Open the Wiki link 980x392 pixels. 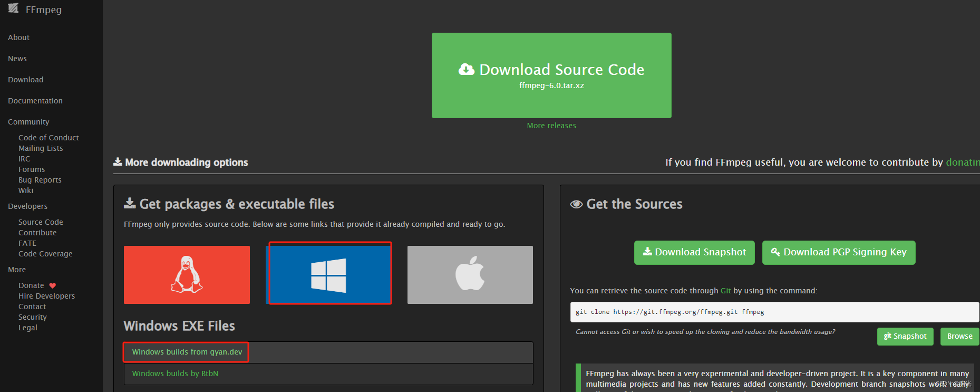[x=26, y=190]
